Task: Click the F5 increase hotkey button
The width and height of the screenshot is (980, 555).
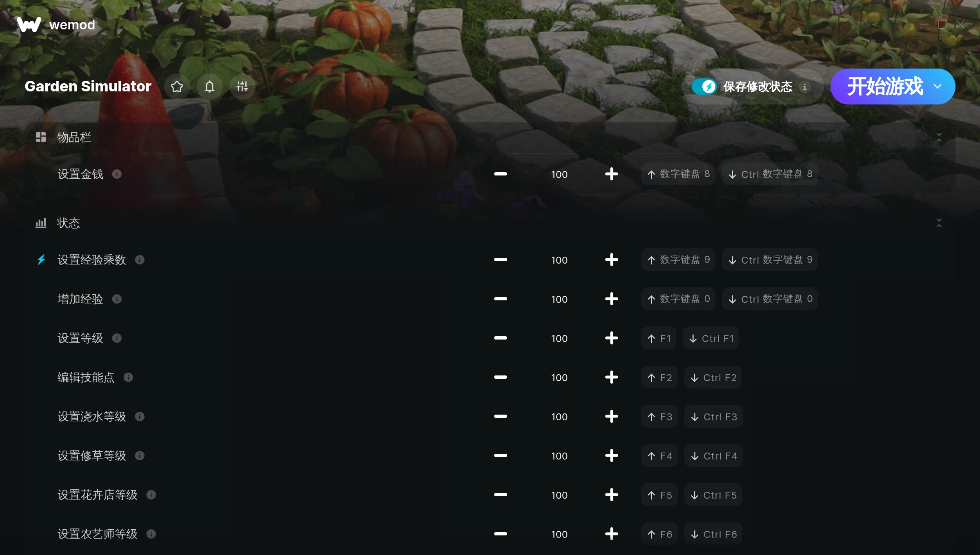Action: tap(659, 495)
